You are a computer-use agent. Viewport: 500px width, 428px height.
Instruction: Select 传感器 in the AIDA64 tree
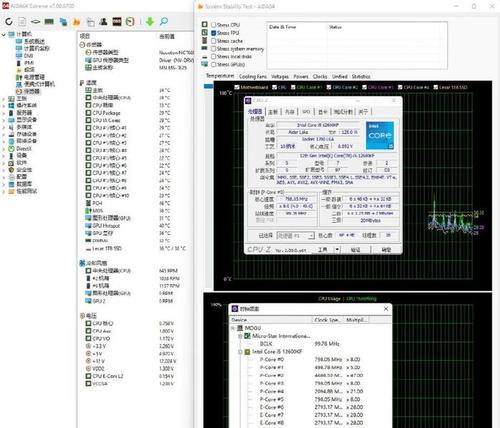click(x=31, y=91)
